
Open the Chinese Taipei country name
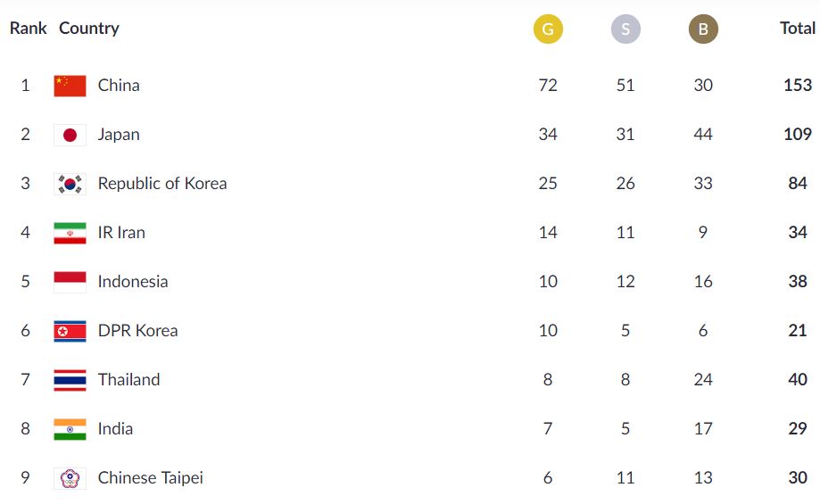click(151, 478)
